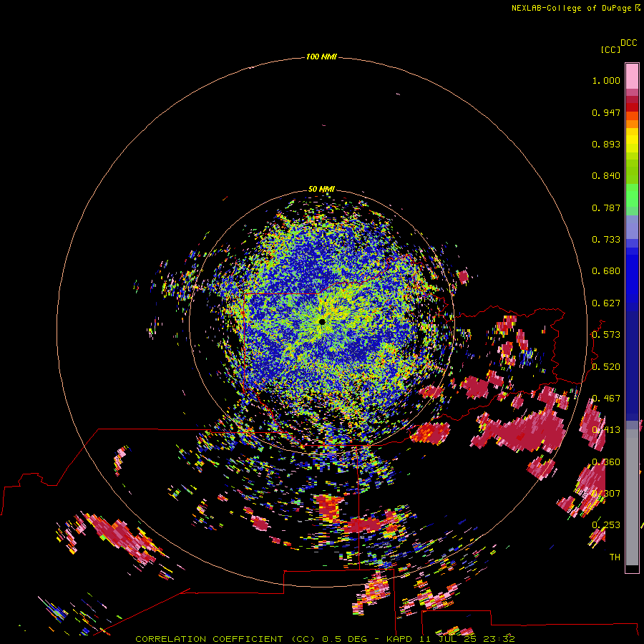This screenshot has height=644, width=644.
Task: Click the 0.733 scale value
Action: (606, 240)
